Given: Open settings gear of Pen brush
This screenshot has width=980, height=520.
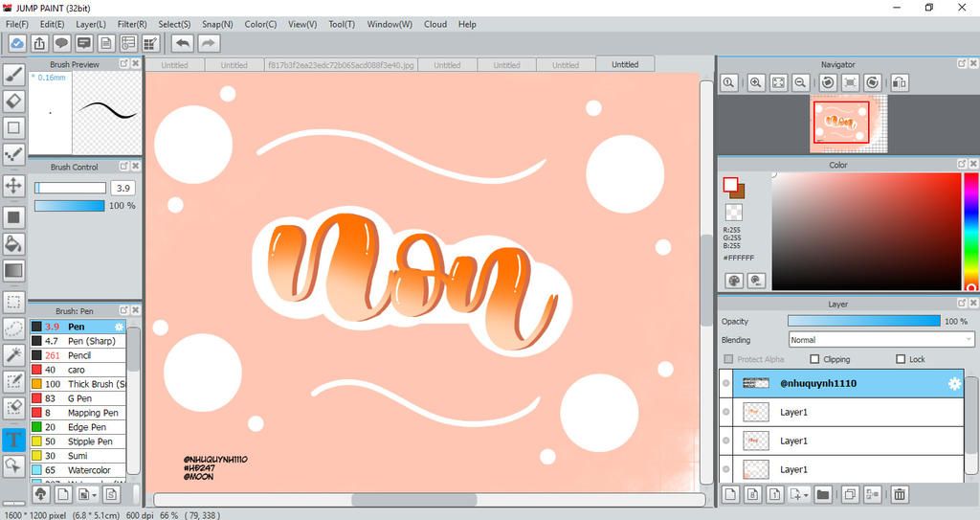Looking at the screenshot, I should coord(119,327).
